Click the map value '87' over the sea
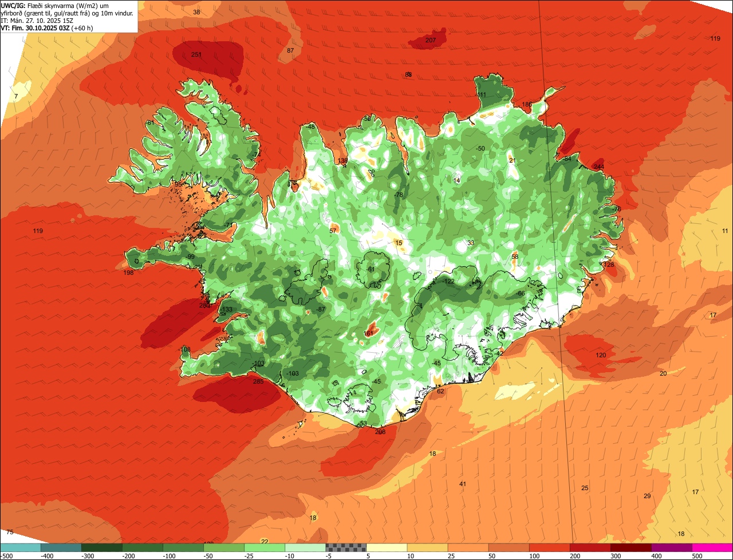Viewport: 733px width, 560px height. [290, 50]
